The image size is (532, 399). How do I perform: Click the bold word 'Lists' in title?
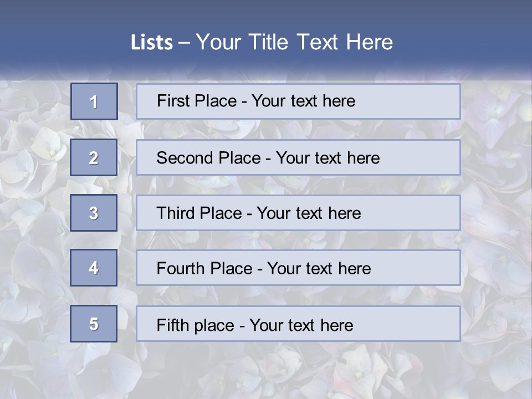point(151,43)
